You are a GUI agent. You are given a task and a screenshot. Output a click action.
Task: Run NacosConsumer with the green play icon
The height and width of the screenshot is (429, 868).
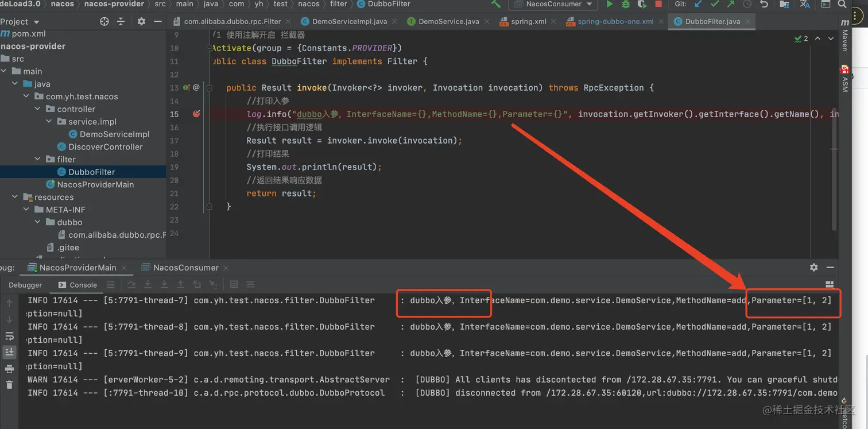point(609,4)
